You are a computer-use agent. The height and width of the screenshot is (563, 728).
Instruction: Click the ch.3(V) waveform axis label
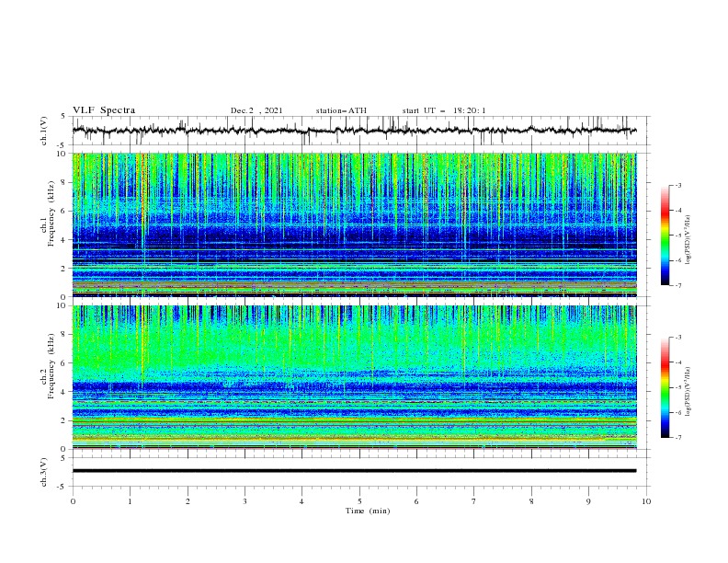point(44,472)
